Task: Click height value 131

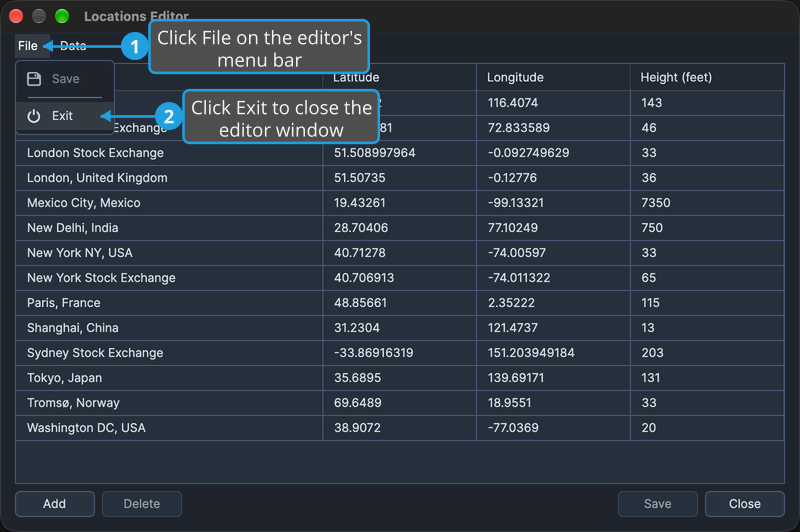Action: click(x=651, y=378)
